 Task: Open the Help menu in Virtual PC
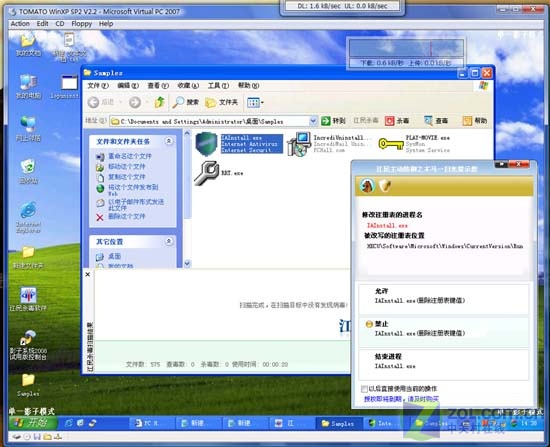coord(106,24)
